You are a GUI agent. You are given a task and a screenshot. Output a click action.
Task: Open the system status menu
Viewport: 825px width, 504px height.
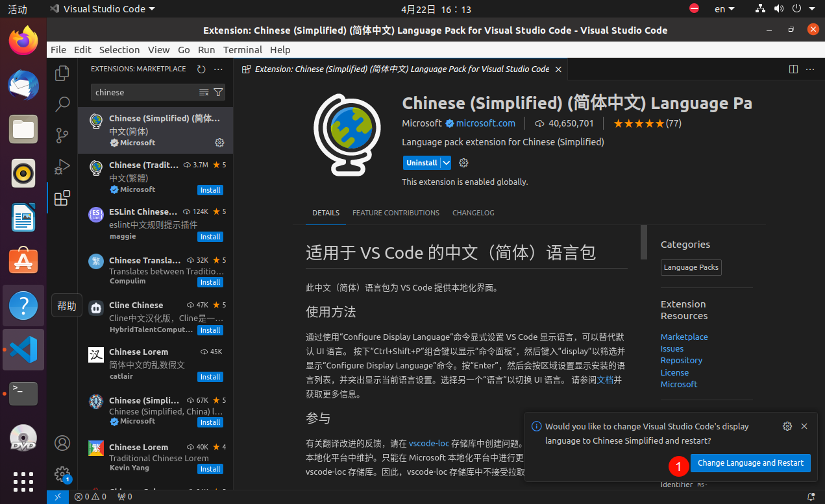(784, 9)
